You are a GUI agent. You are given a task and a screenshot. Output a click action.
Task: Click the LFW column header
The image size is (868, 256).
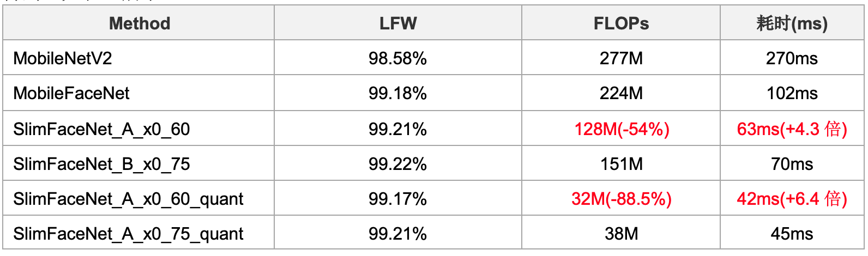[398, 23]
